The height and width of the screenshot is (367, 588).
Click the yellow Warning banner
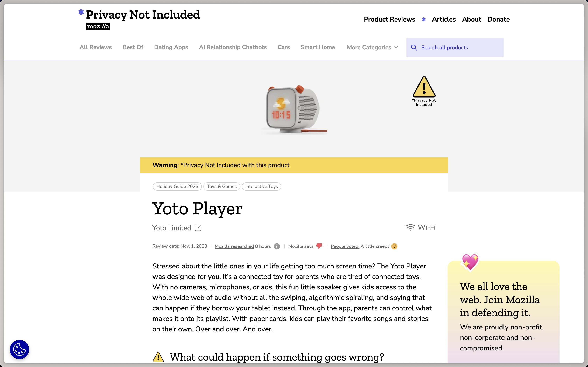pos(294,165)
